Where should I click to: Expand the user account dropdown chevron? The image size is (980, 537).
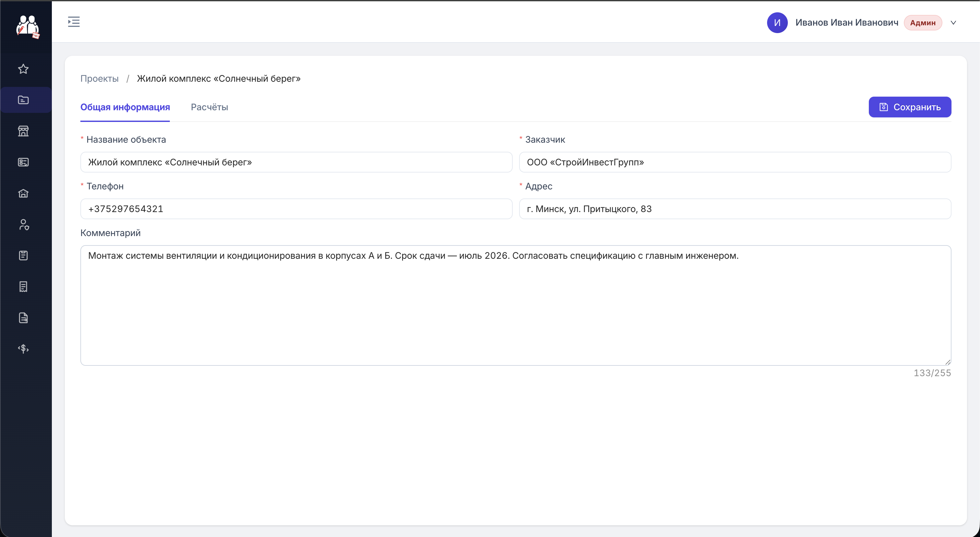pos(953,22)
